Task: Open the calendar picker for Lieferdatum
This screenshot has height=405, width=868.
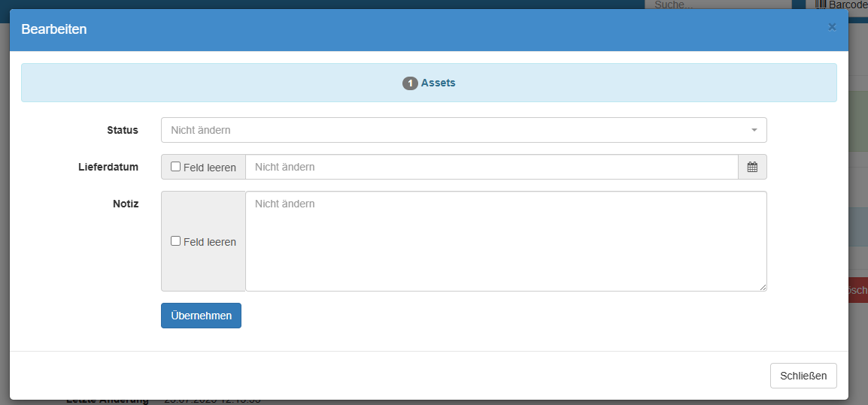Action: [x=752, y=167]
